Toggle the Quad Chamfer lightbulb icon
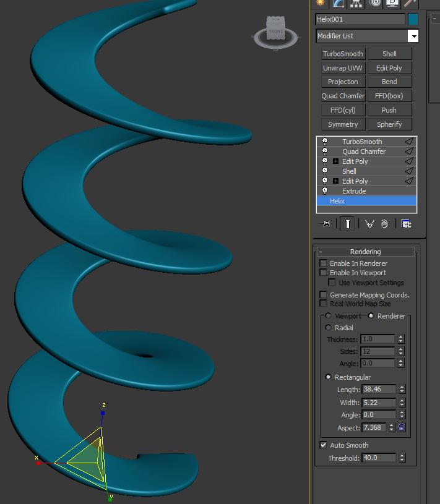440x504 pixels. pyautogui.click(x=325, y=152)
